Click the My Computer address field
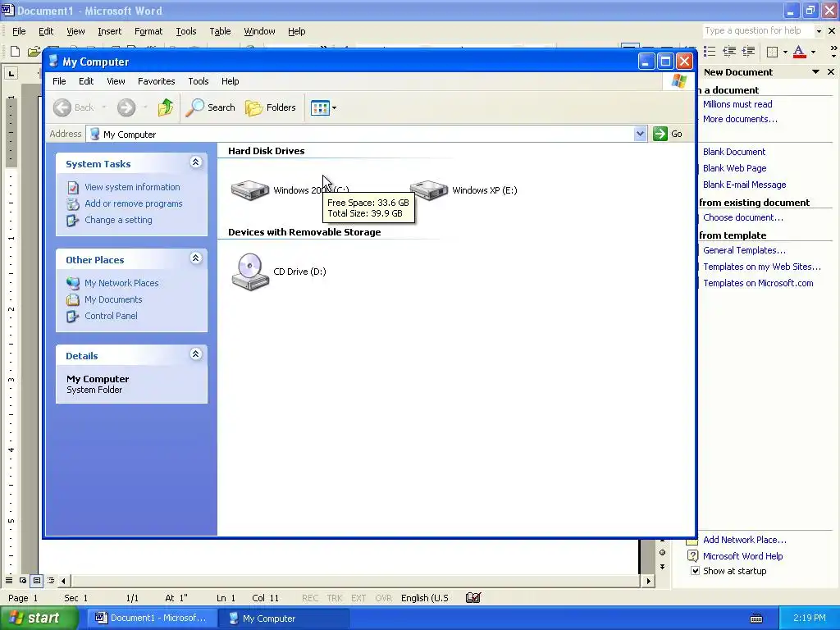 click(x=360, y=135)
